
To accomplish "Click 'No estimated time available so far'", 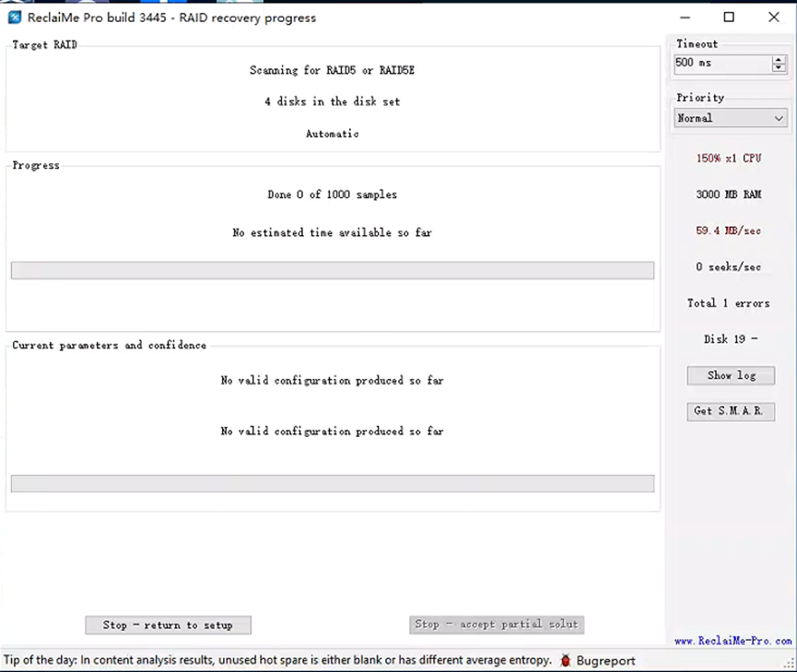I will click(x=333, y=232).
